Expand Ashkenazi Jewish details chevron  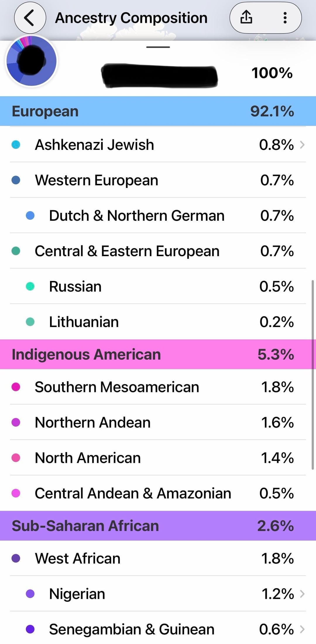[x=303, y=145]
